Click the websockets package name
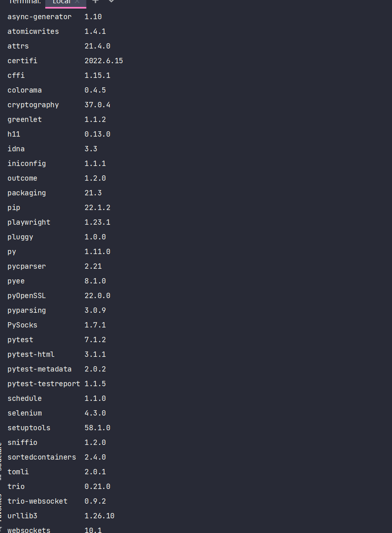Image resolution: width=392 pixels, height=533 pixels. (x=29, y=530)
